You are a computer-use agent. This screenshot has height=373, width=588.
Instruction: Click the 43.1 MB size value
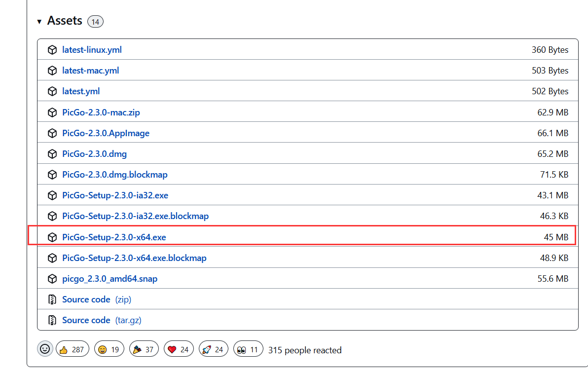[553, 195]
